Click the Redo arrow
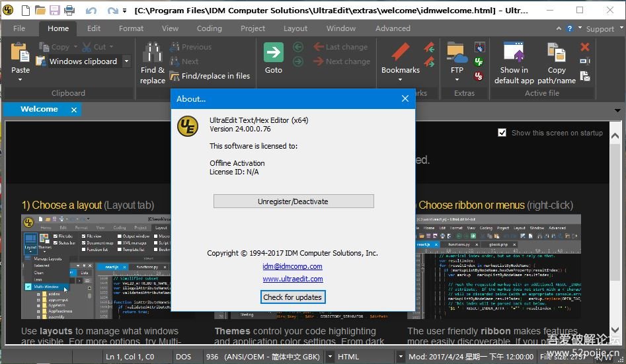Viewport: 626px width, 364px height. [113, 11]
